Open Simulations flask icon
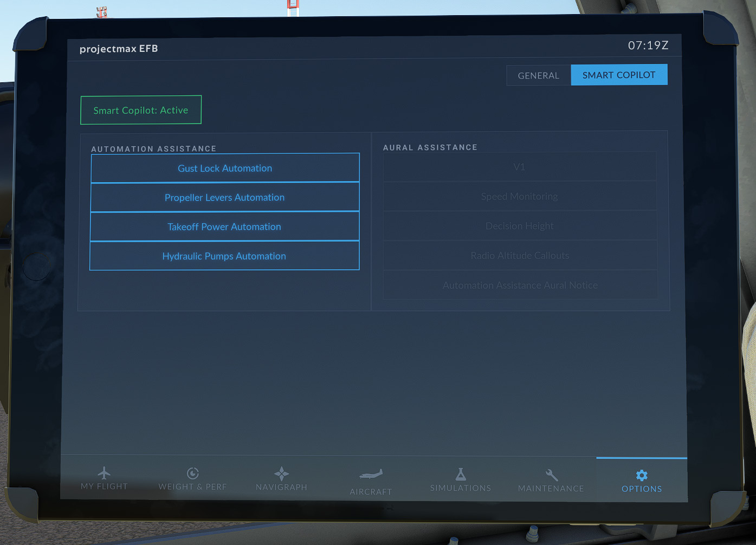This screenshot has width=756, height=545. (461, 475)
